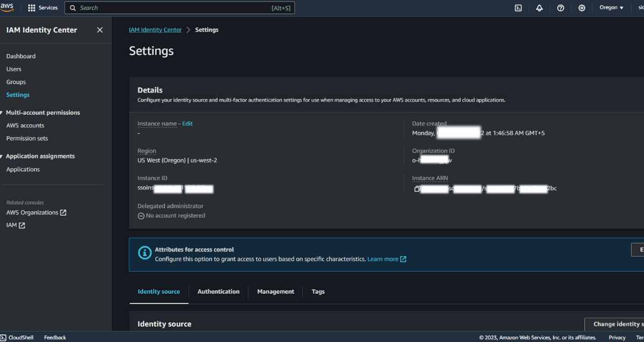Select Settings in sidebar
The width and height of the screenshot is (644, 342).
tap(18, 95)
